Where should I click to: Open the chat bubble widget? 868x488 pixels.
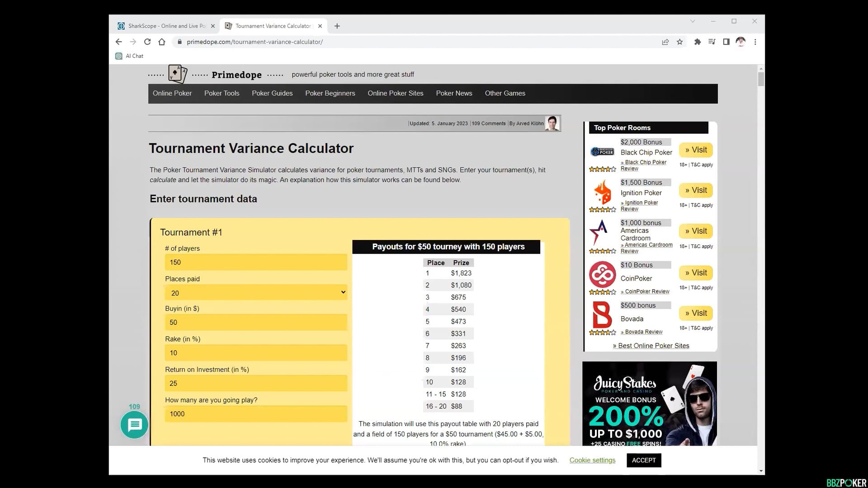coord(134,425)
